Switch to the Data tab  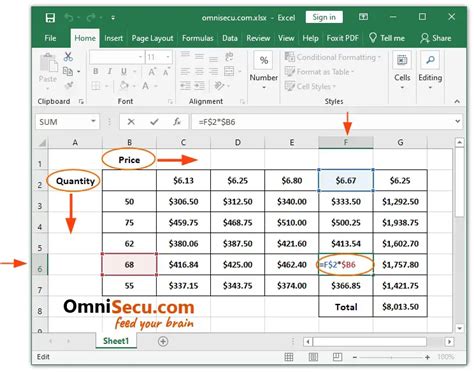(230, 38)
